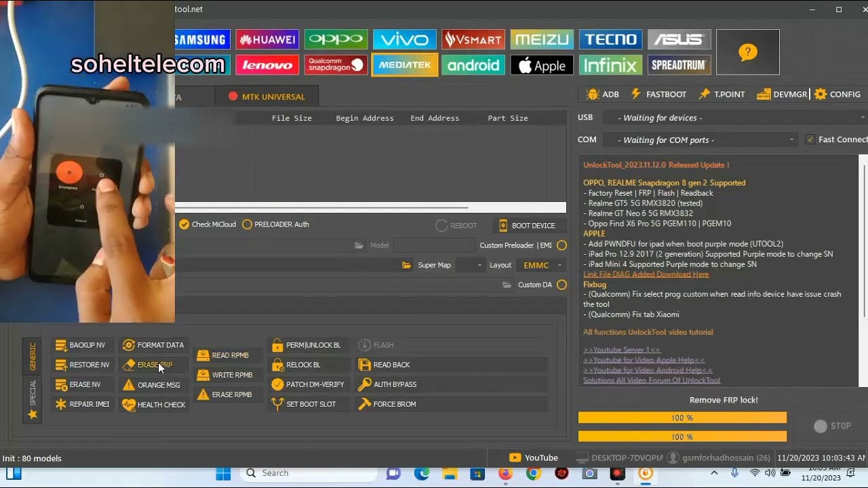Open Link File DIAG download link
This screenshot has width=868, height=488.
646,274
